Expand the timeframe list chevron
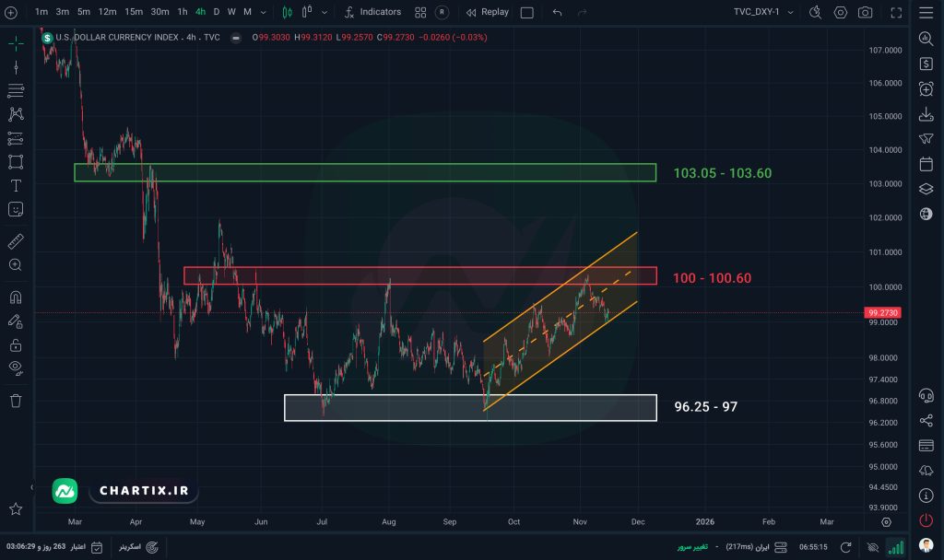The image size is (944, 560). tap(265, 13)
